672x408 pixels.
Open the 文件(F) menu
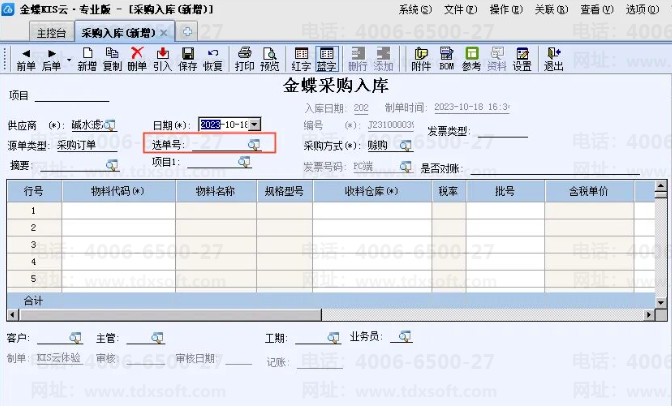coord(461,9)
